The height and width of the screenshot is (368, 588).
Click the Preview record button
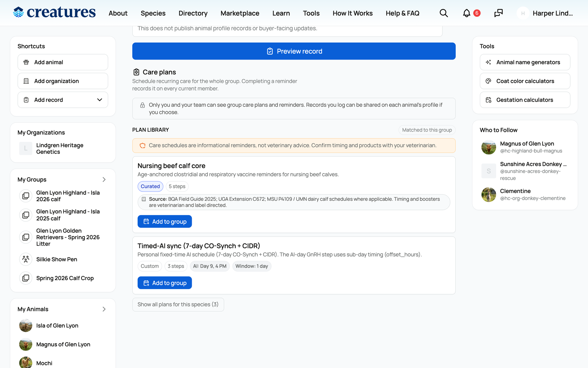(x=294, y=51)
